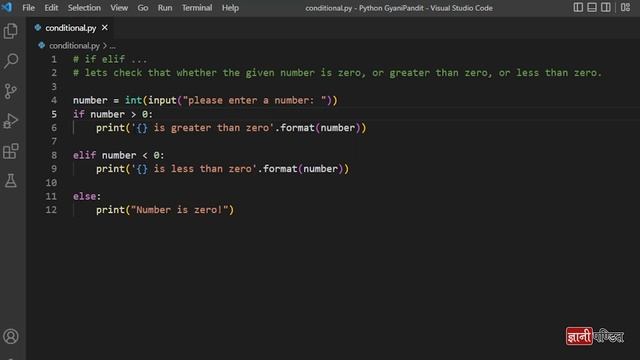Image resolution: width=640 pixels, height=360 pixels.
Task: Click conditional.py in the breadcrumb
Action: [74, 46]
